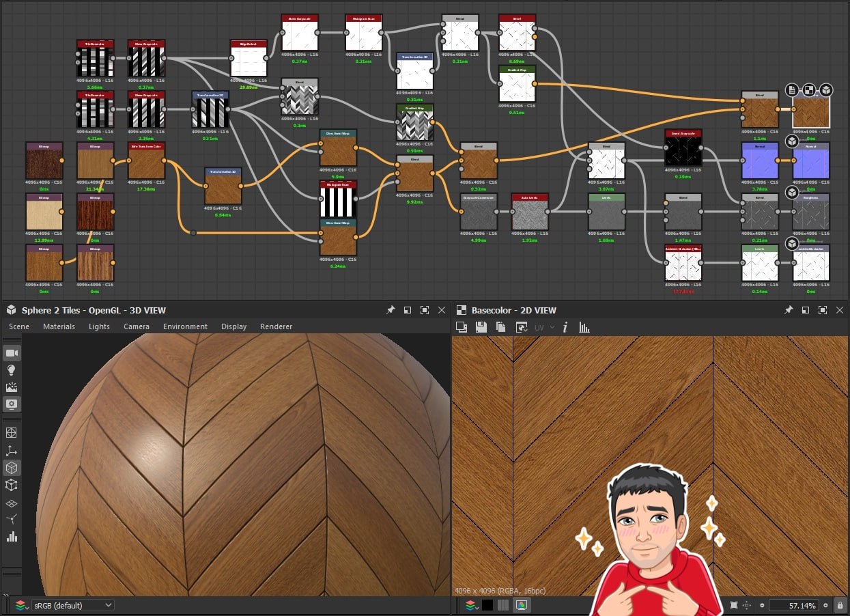
Task: Open the Lights menu
Action: point(99,326)
